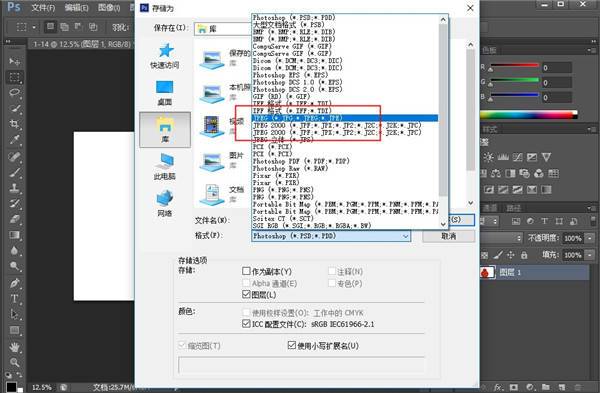This screenshot has width=600, height=393.
Task: Open the 文件(F) menu
Action: click(x=43, y=8)
